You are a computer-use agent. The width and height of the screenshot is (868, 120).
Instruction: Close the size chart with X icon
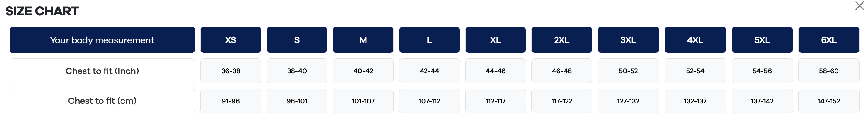[860, 5]
